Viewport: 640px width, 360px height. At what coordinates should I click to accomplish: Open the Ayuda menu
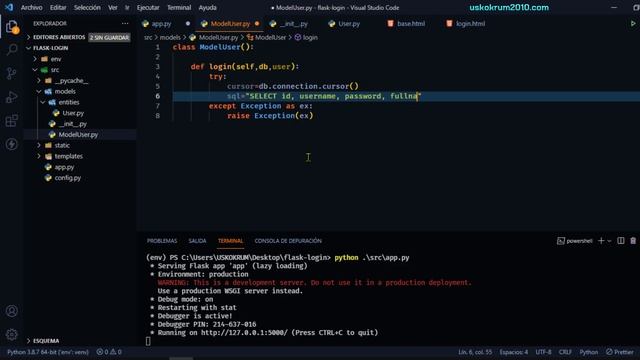[x=207, y=7]
